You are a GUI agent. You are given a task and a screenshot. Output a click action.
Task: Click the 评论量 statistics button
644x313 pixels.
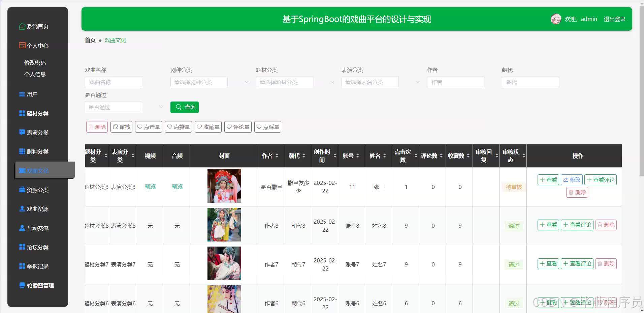[238, 127]
